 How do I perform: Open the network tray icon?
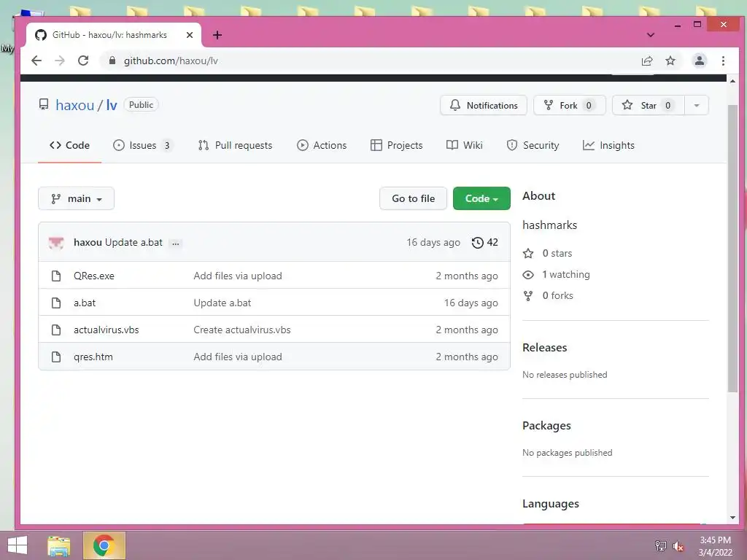pyautogui.click(x=660, y=545)
